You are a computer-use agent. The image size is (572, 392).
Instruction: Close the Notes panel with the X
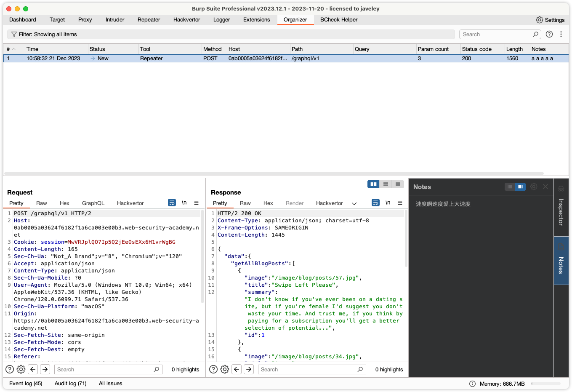pos(545,187)
